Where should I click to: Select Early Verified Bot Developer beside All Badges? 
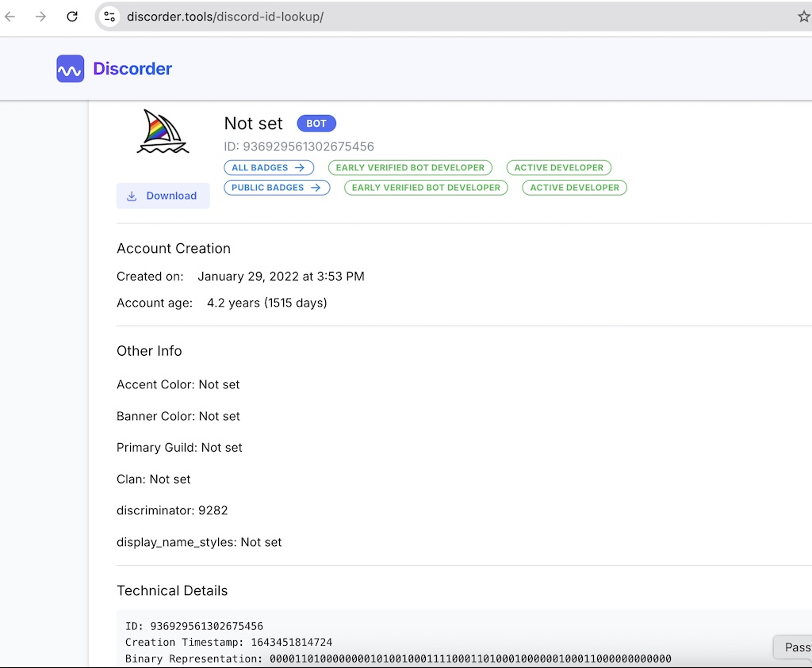pyautogui.click(x=410, y=168)
